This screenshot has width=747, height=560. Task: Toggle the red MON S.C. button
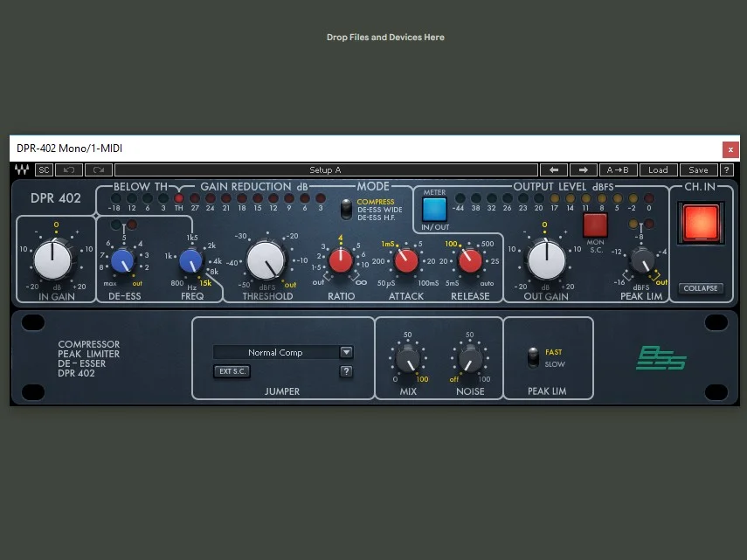point(595,225)
